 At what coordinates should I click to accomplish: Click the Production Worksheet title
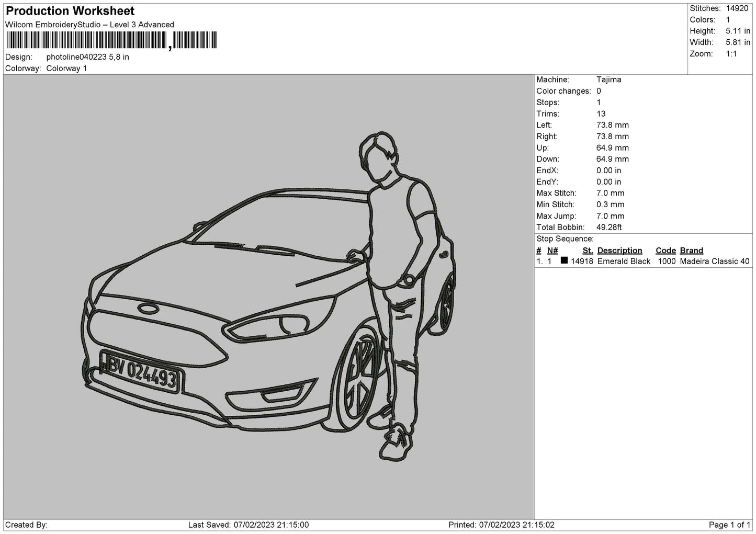70,11
